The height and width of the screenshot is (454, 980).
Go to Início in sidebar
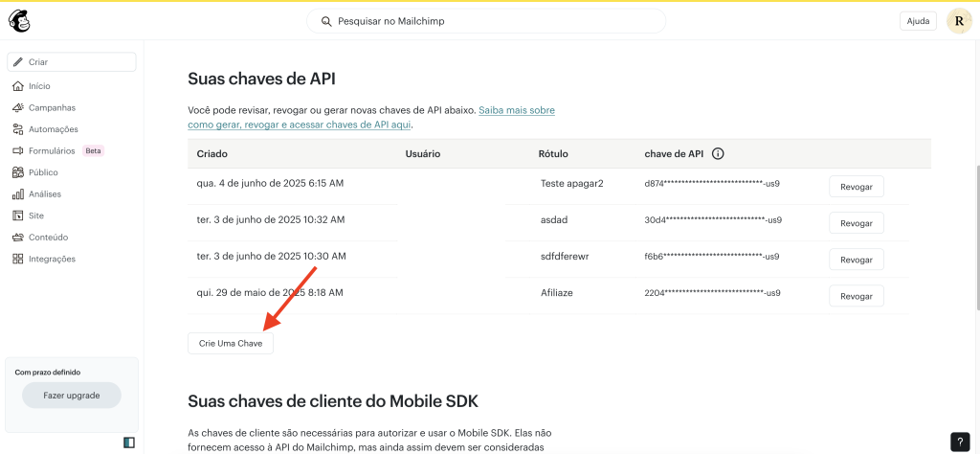[39, 86]
